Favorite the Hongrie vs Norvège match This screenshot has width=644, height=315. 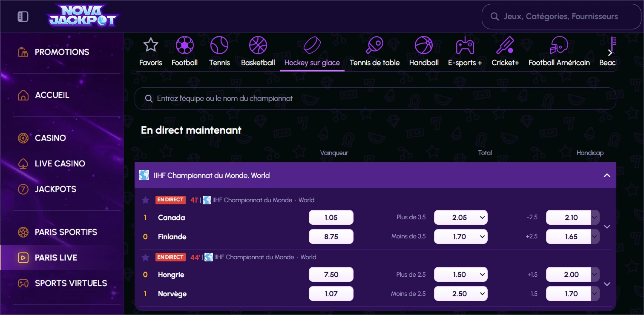tap(146, 257)
